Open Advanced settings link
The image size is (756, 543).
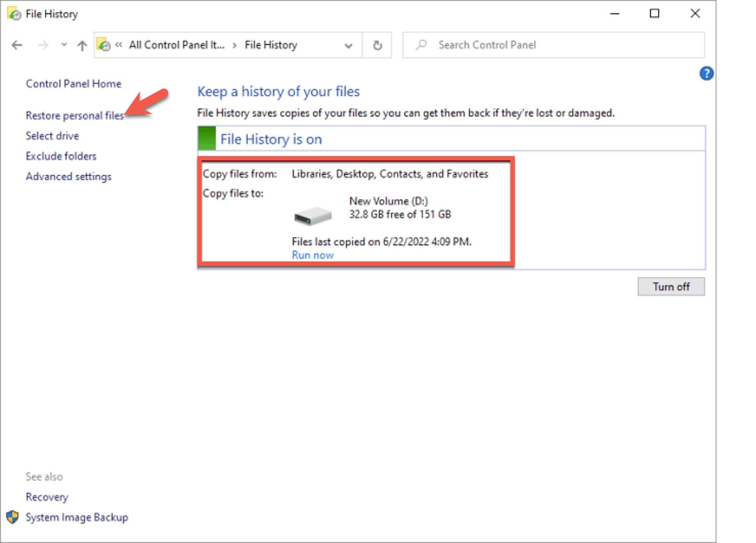click(68, 176)
